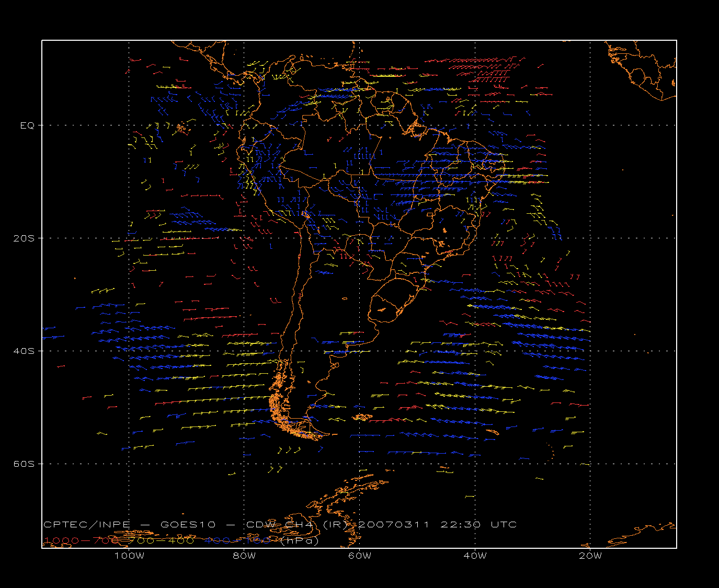Click the EQ latitude label
The height and width of the screenshot is (588, 719).
27,125
